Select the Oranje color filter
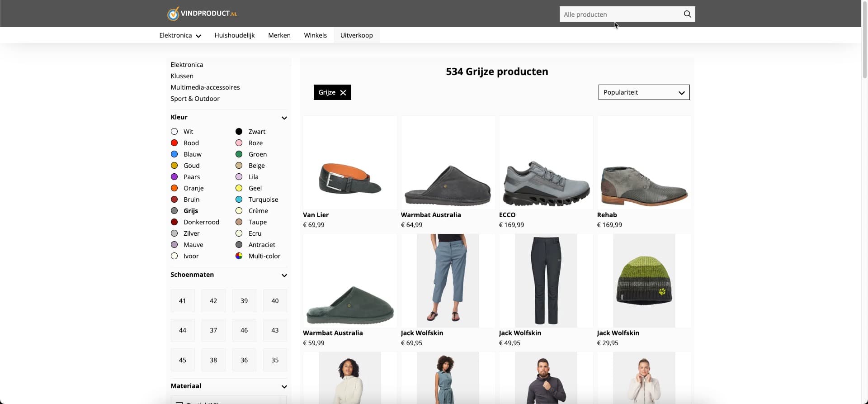 [x=187, y=188]
